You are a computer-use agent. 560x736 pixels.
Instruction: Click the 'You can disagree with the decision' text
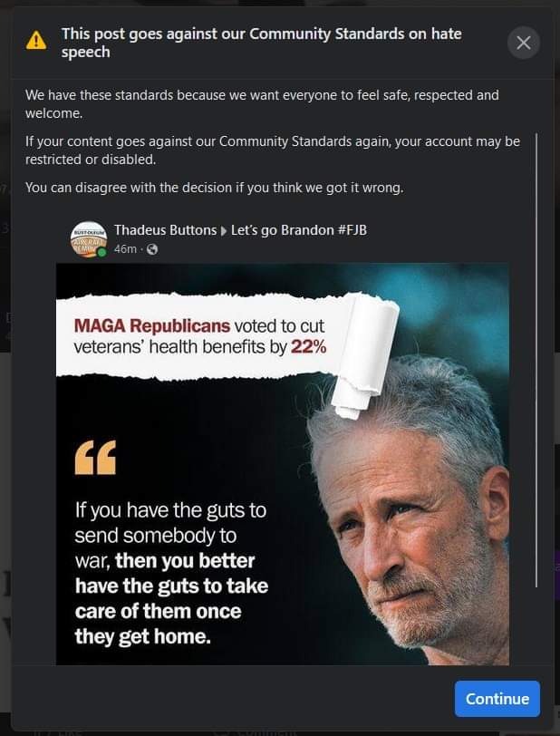(215, 188)
